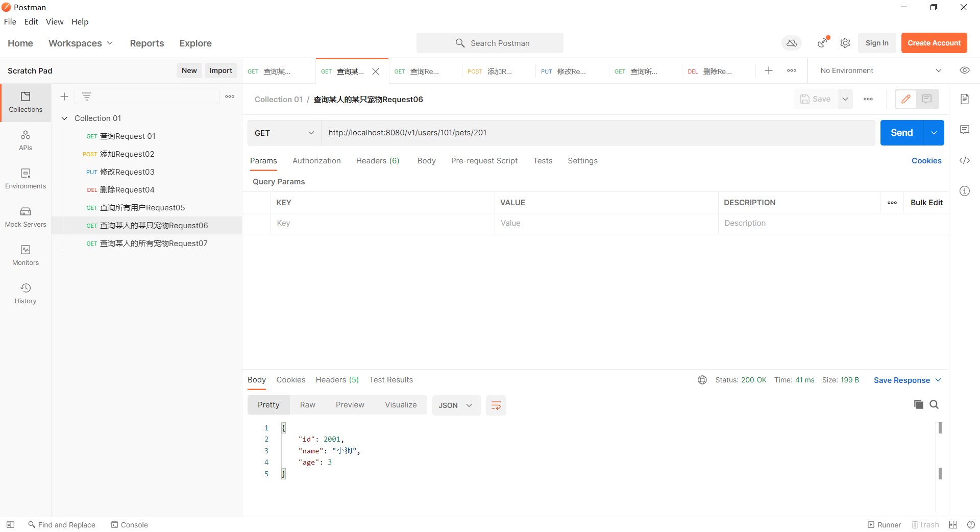
Task: Close the active request tab
Action: pyautogui.click(x=376, y=71)
